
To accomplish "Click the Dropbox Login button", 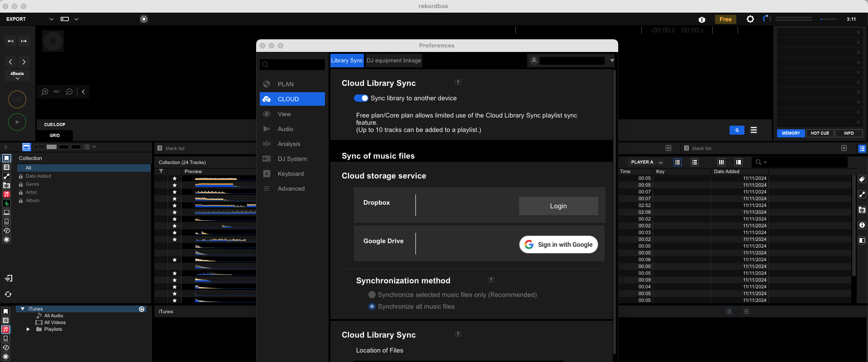I will [x=558, y=206].
